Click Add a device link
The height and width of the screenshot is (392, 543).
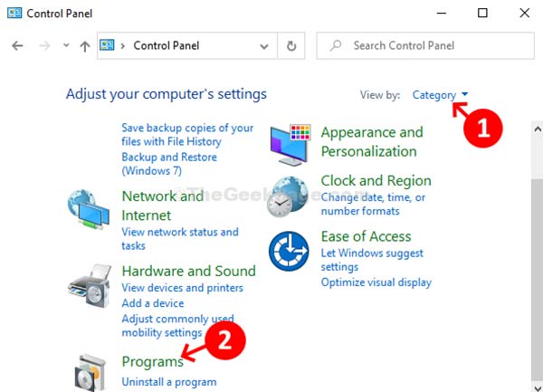[x=153, y=303]
